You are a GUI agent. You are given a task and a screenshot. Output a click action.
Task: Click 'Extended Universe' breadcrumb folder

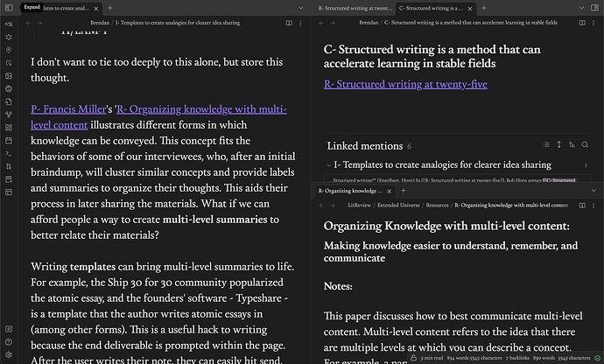click(x=398, y=206)
